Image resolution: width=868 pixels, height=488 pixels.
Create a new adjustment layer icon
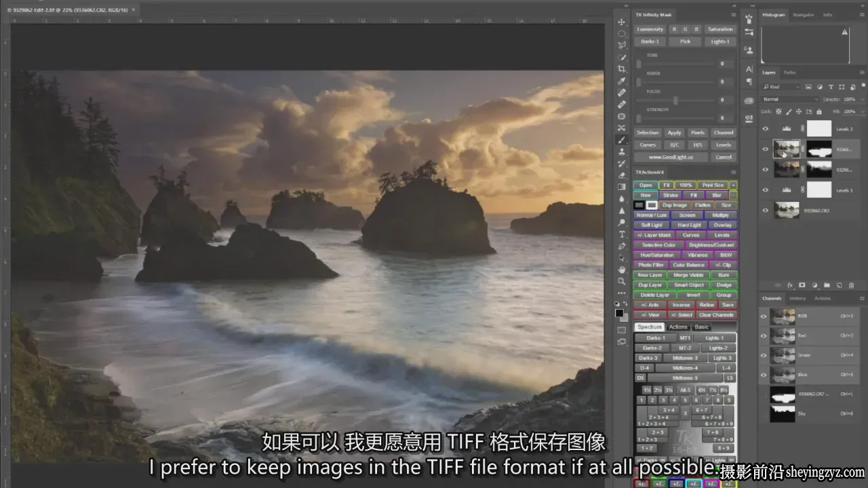pyautogui.click(x=814, y=285)
